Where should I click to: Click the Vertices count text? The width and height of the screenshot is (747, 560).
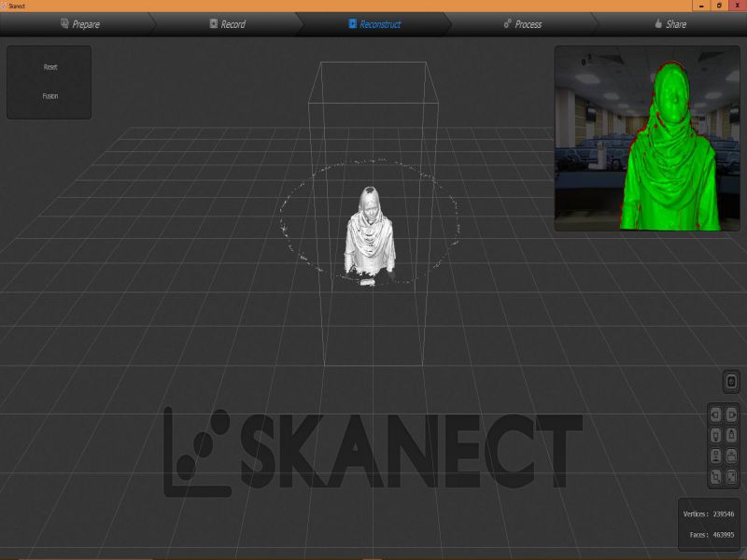point(709,514)
